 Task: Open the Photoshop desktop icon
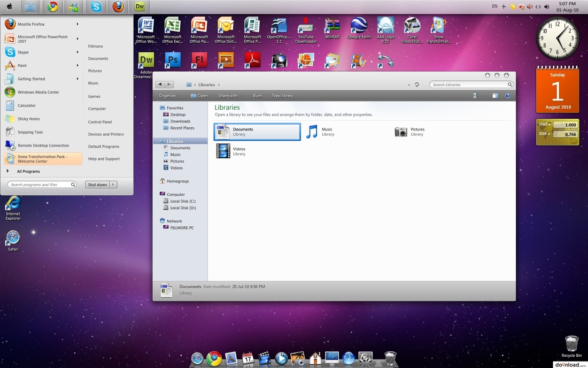173,60
